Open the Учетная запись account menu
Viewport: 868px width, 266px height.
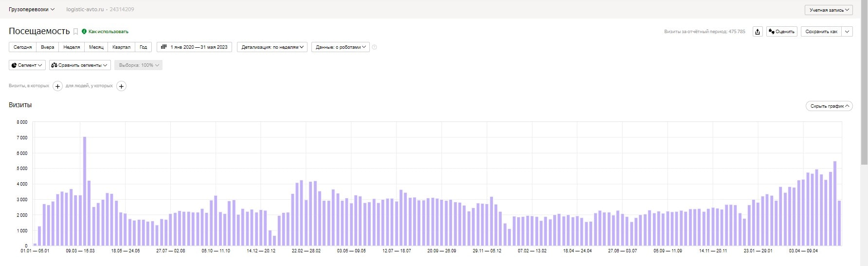pos(829,10)
